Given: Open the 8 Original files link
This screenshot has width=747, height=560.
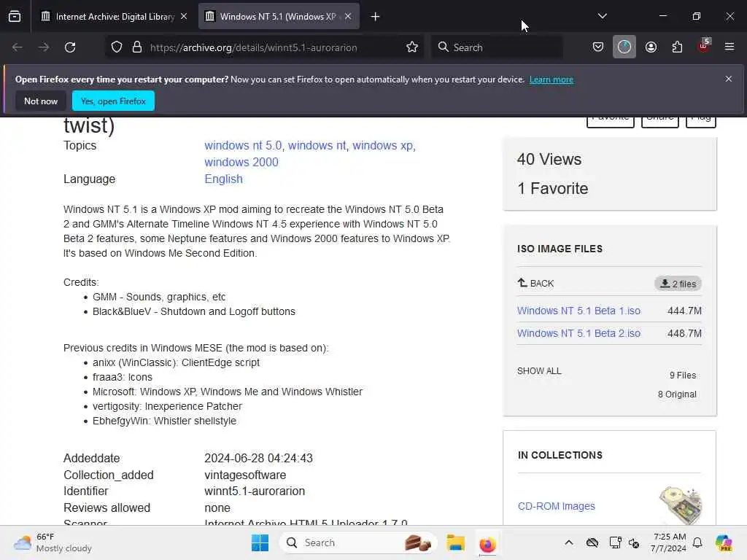Looking at the screenshot, I should tap(677, 394).
